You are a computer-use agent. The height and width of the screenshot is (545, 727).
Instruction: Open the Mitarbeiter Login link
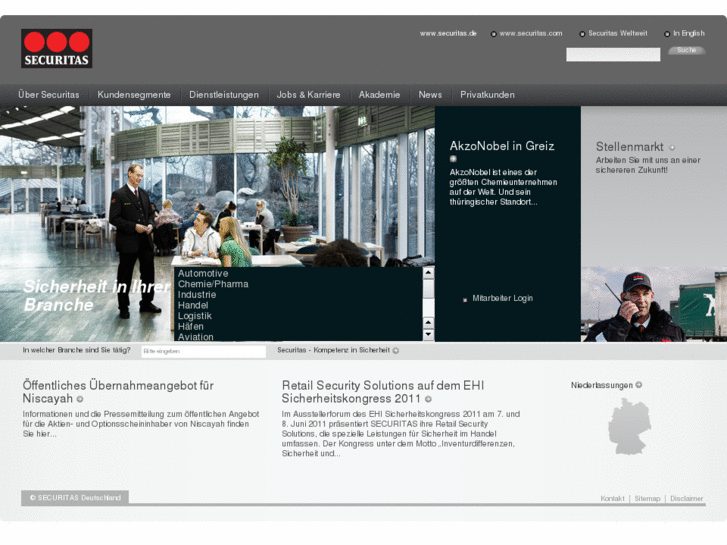(503, 298)
